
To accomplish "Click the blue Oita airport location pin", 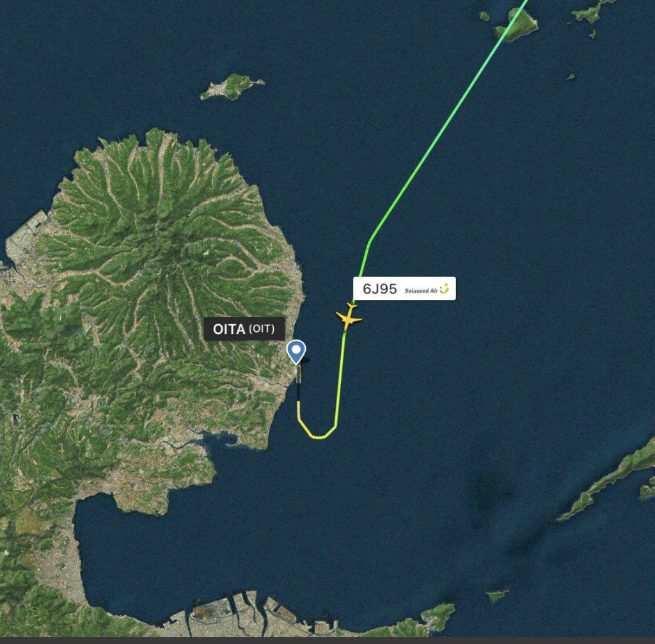I will (296, 352).
